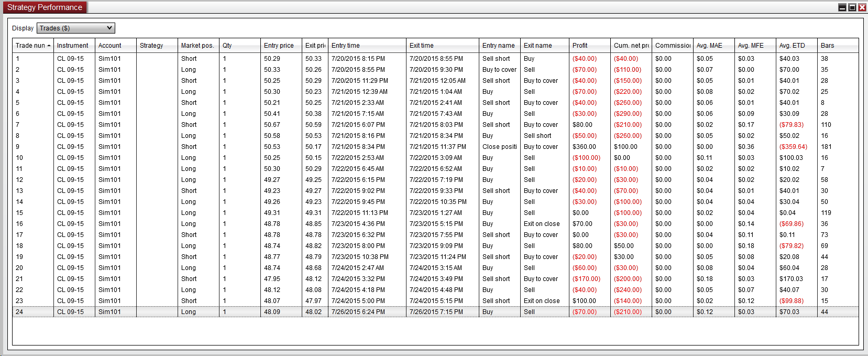Click the ($99.88) Avg. ETD cell
The height and width of the screenshot is (356, 868).
pyautogui.click(x=792, y=301)
